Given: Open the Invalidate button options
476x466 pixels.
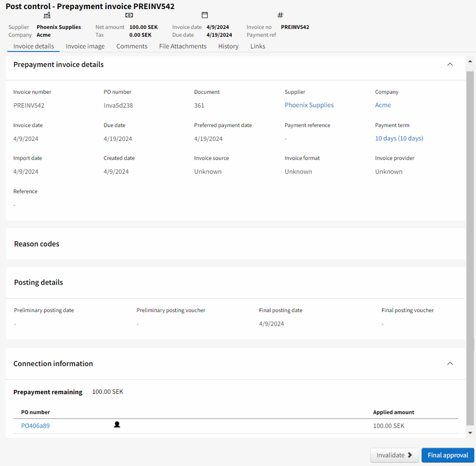Looking at the screenshot, I should coord(394,455).
